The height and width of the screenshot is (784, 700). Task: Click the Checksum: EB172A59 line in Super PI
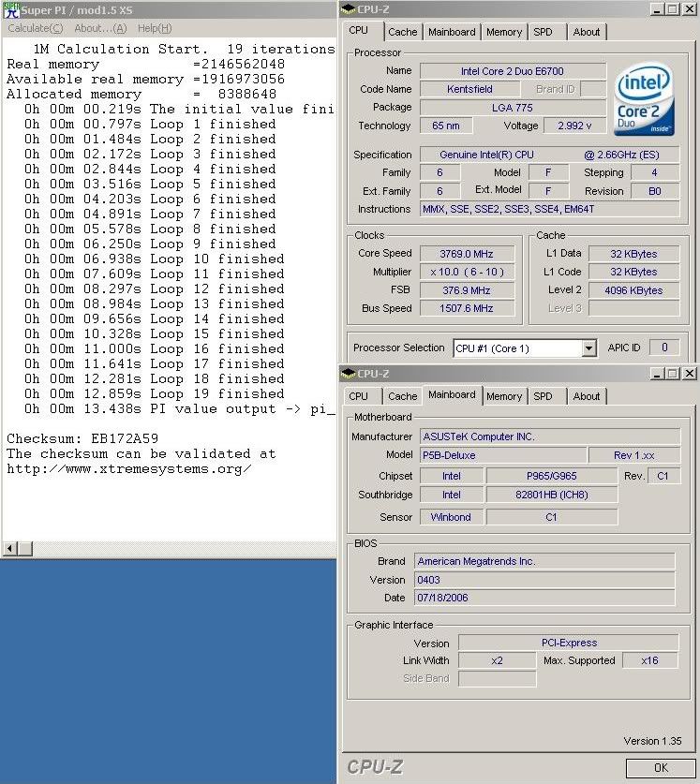pyautogui.click(x=82, y=438)
